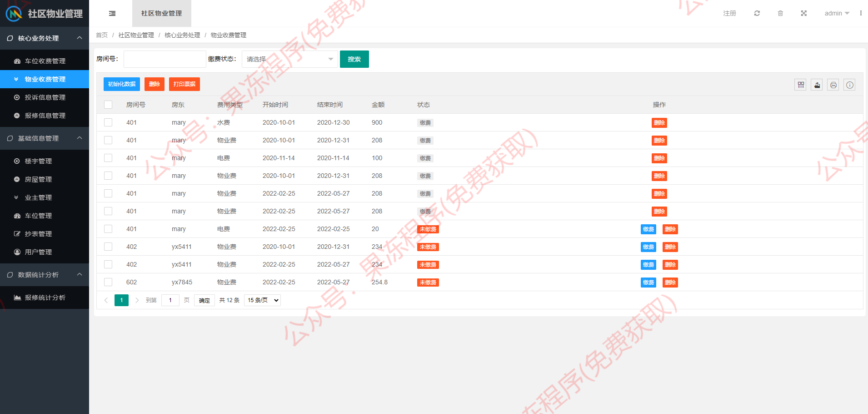Check the 402 2020-10-01 row checkbox
The image size is (868, 414).
click(x=108, y=247)
